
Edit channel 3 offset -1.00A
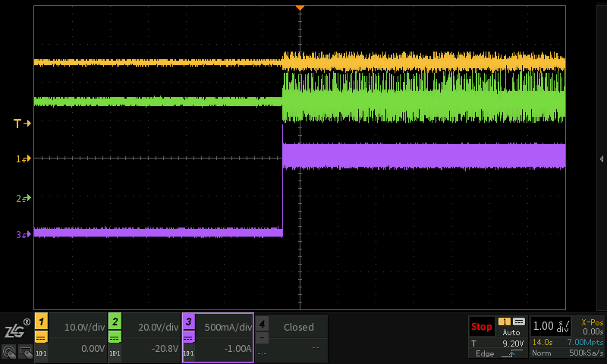click(237, 349)
